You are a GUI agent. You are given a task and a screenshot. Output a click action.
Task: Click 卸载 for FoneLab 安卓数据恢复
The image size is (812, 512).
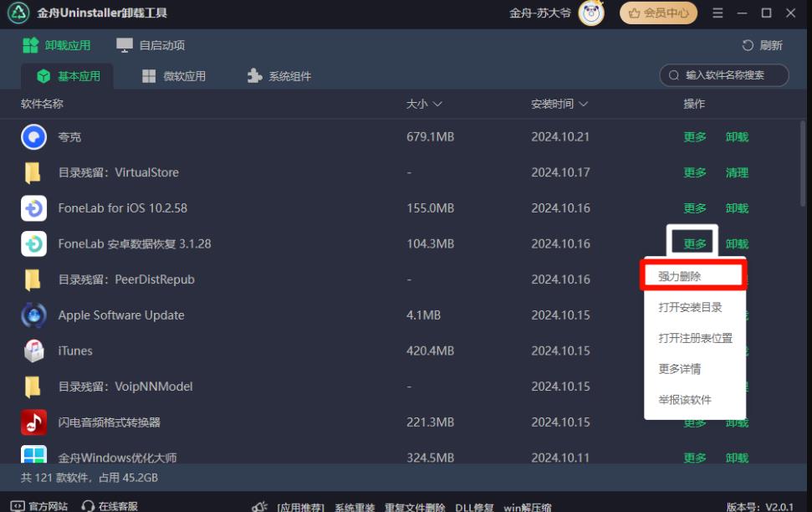tap(737, 244)
